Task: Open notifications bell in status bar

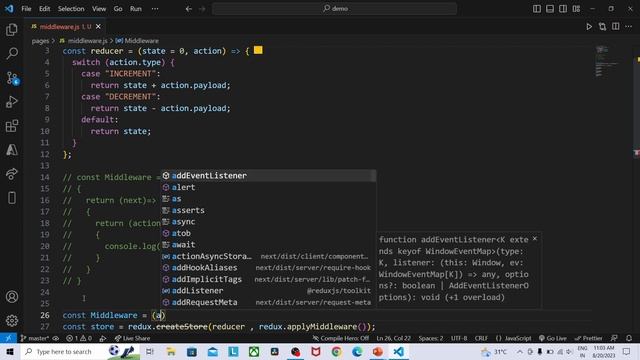Action: click(629, 338)
